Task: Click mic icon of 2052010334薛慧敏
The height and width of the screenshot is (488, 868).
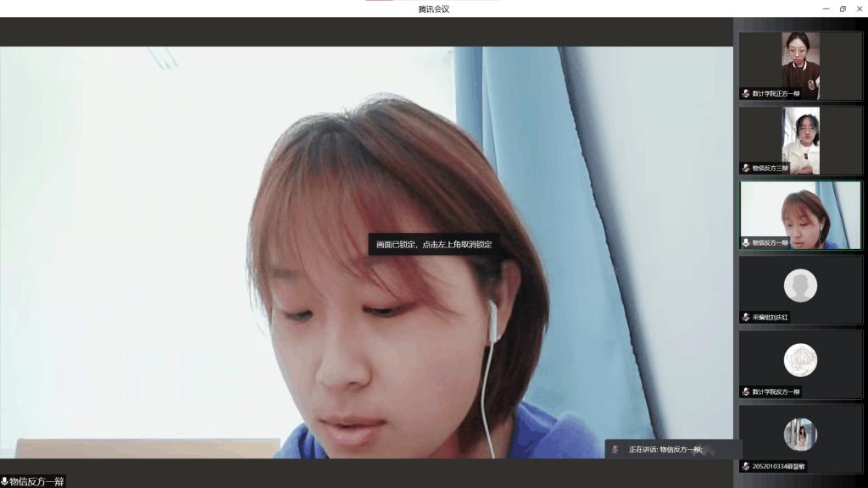Action: 746,466
